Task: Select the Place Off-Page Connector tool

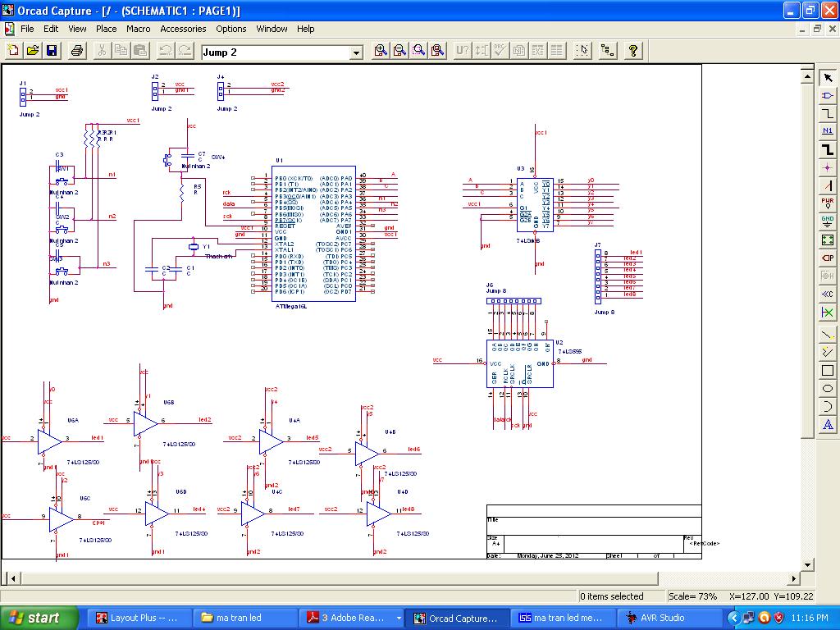Action: click(828, 294)
